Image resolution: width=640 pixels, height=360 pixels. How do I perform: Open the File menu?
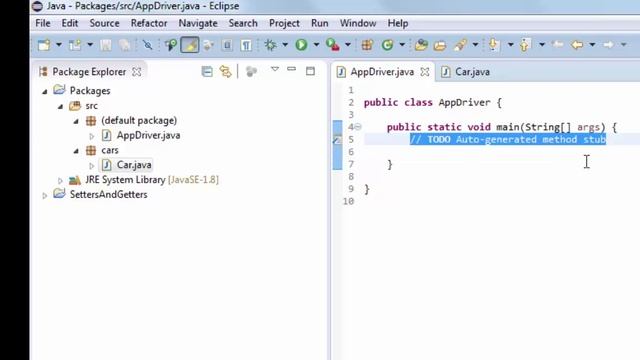(43, 23)
